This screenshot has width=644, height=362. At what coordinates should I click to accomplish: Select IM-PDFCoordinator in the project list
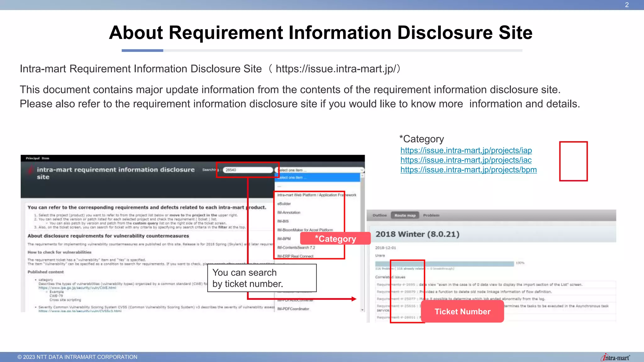(293, 309)
